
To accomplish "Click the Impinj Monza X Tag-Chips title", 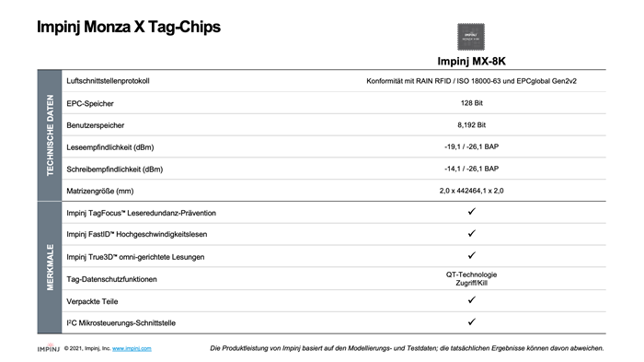I will (x=129, y=27).
